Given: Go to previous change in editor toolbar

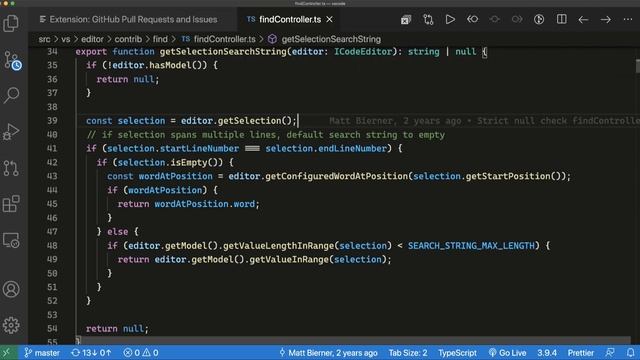Looking at the screenshot, I should [472, 20].
